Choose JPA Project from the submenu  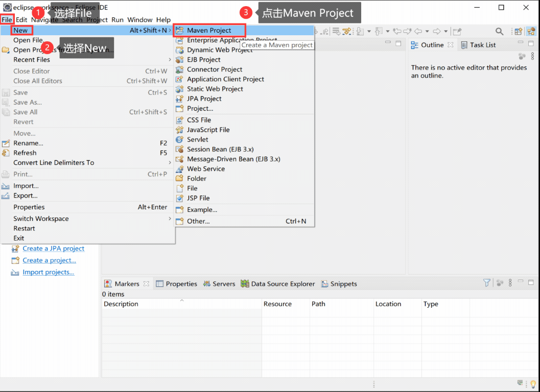(x=244, y=99)
